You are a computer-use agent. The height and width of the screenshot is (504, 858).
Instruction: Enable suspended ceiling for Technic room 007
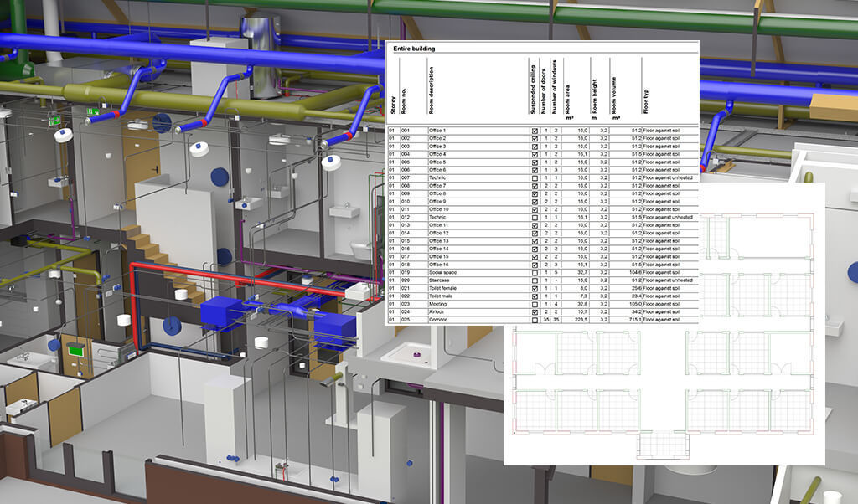535,177
